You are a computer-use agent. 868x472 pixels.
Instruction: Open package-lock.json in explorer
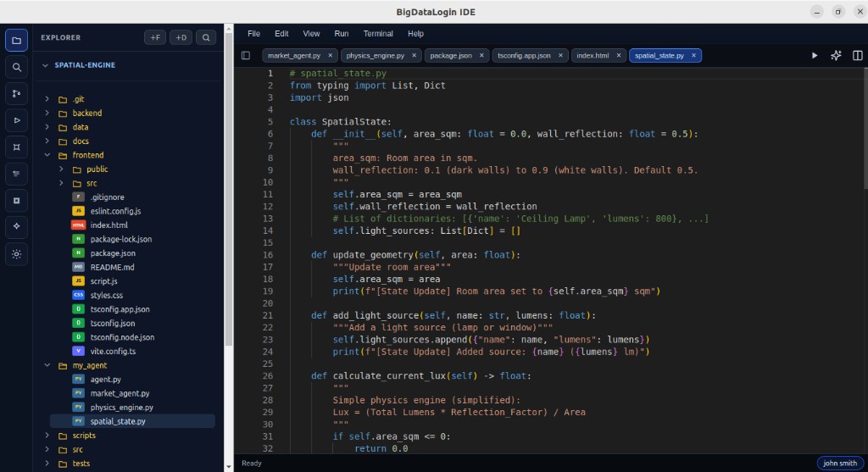[121, 239]
